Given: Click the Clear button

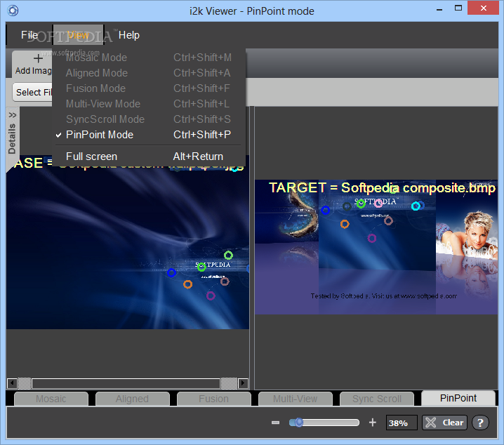Looking at the screenshot, I should [445, 423].
